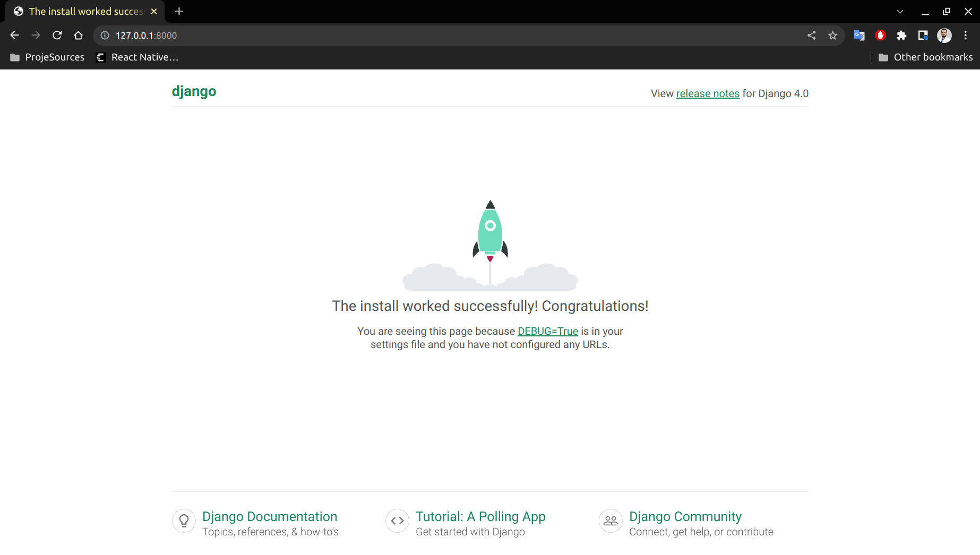Click the rocket illustration
Screen dimensions: 980x555
(490, 245)
